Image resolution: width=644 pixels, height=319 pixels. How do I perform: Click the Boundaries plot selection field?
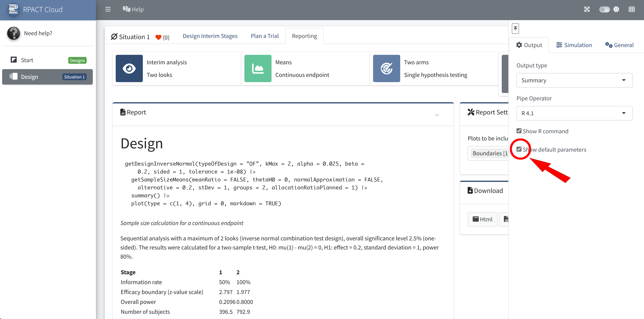click(489, 153)
